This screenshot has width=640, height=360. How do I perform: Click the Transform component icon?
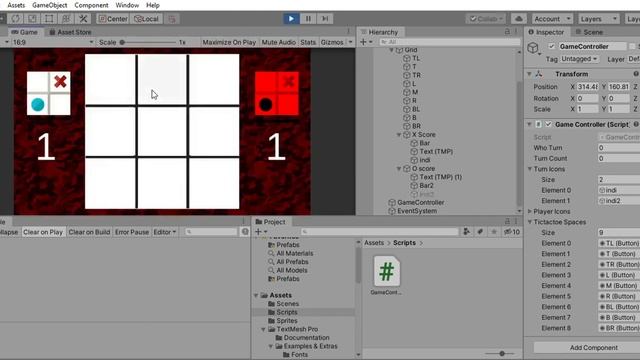tap(539, 74)
